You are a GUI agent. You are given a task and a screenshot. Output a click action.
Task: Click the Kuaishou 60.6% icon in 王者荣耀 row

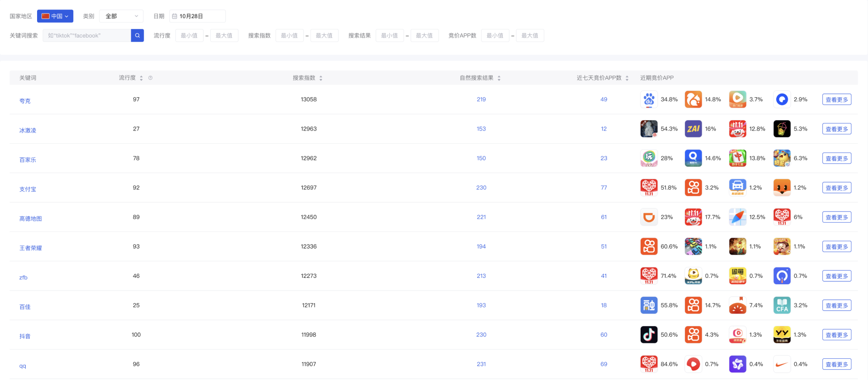coord(649,246)
